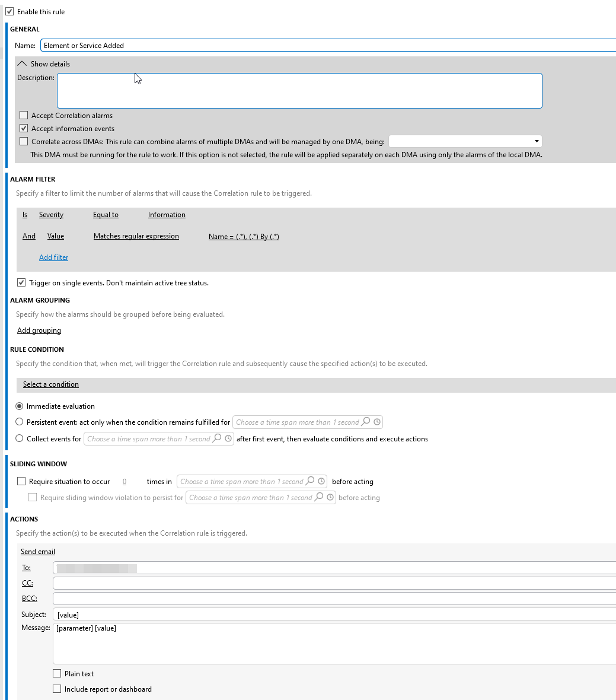Viewport: 616px width, 700px height.
Task: Select Persistent event radio button
Action: tap(19, 421)
